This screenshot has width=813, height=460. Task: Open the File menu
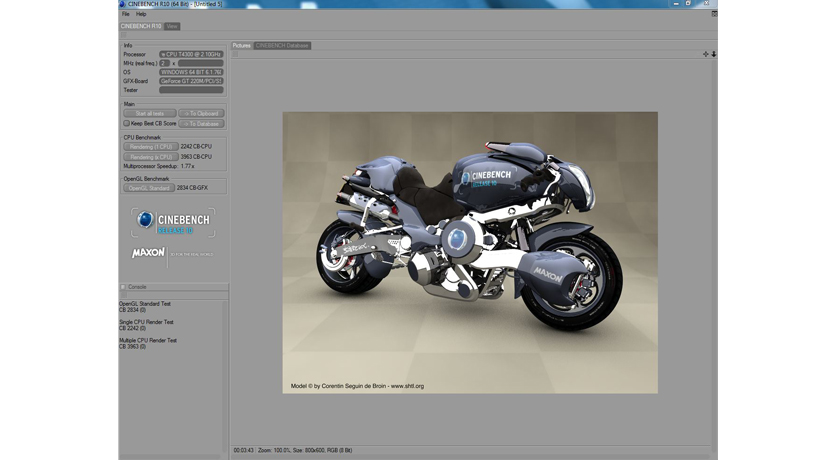(x=125, y=14)
